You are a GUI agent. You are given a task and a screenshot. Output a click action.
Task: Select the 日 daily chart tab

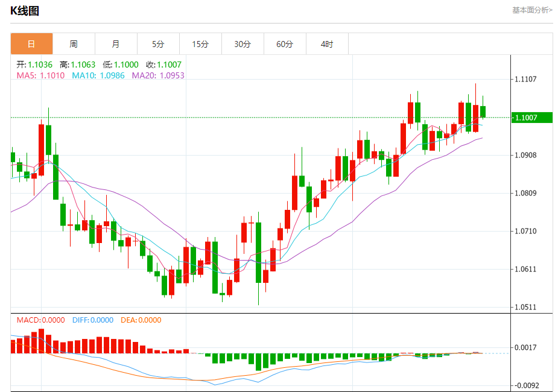(32, 44)
